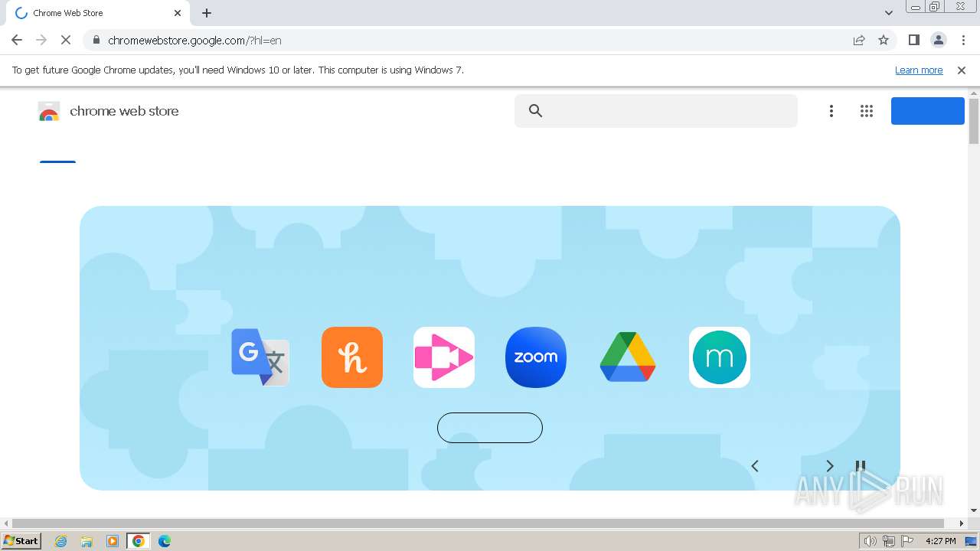This screenshot has height=551, width=980.
Task: Click the chrome web store title text
Action: pos(124,111)
